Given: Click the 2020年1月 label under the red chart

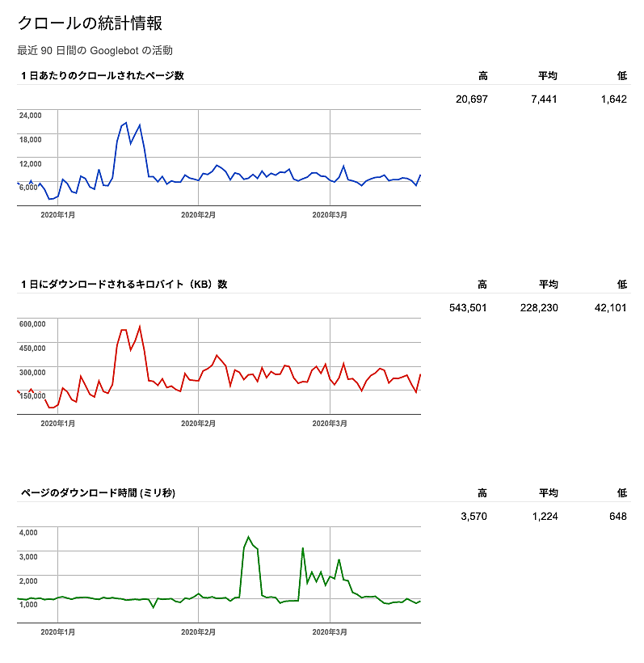Looking at the screenshot, I should (58, 423).
